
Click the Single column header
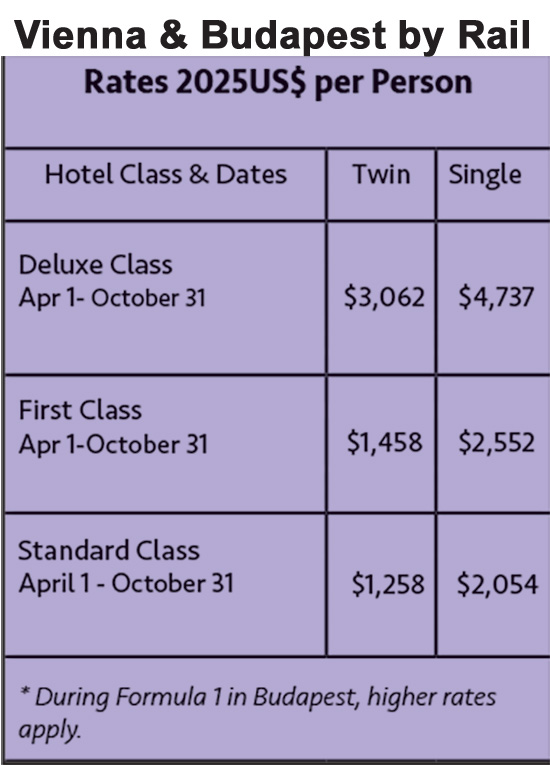click(x=485, y=176)
